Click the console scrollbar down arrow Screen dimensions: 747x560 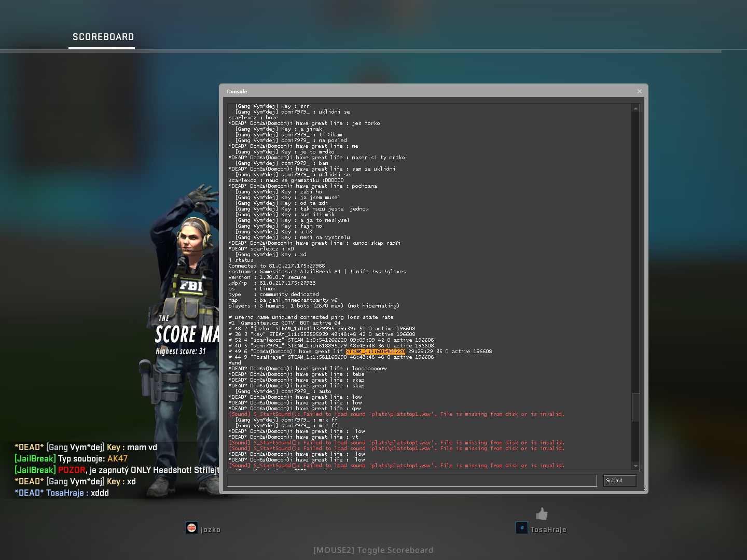pos(635,466)
